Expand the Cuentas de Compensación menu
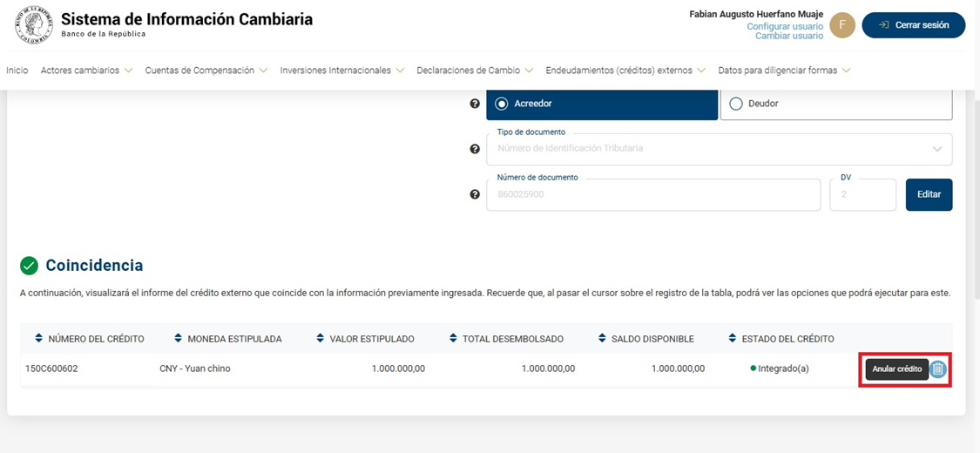Viewport: 980px width, 453px height. [x=206, y=71]
